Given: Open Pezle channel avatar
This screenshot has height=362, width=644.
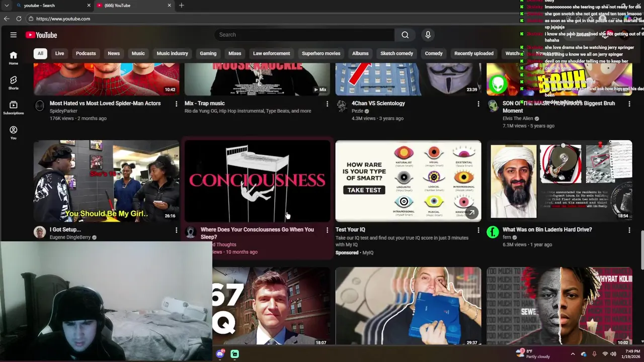Looking at the screenshot, I should click(x=342, y=106).
